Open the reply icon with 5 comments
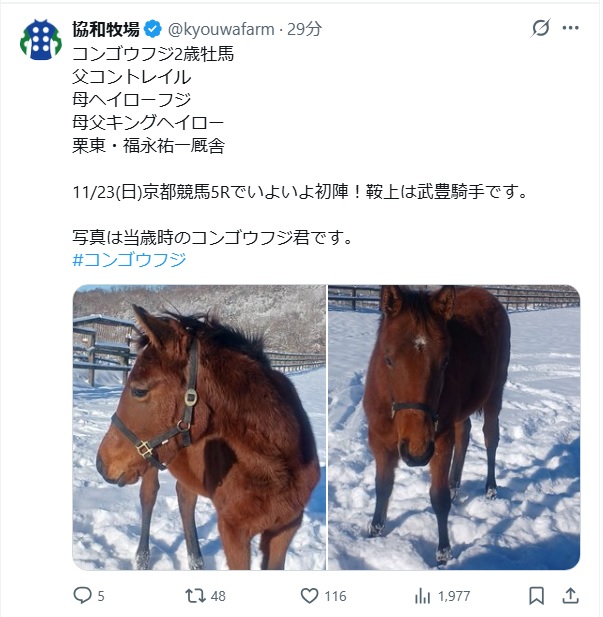Screen dimensions: 603x617 (83, 595)
